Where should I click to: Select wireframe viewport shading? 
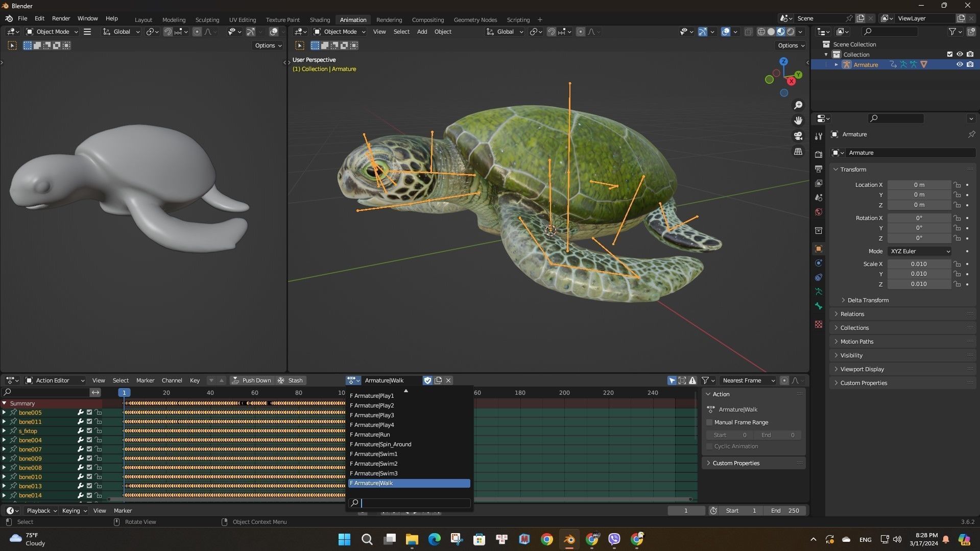[x=761, y=32]
